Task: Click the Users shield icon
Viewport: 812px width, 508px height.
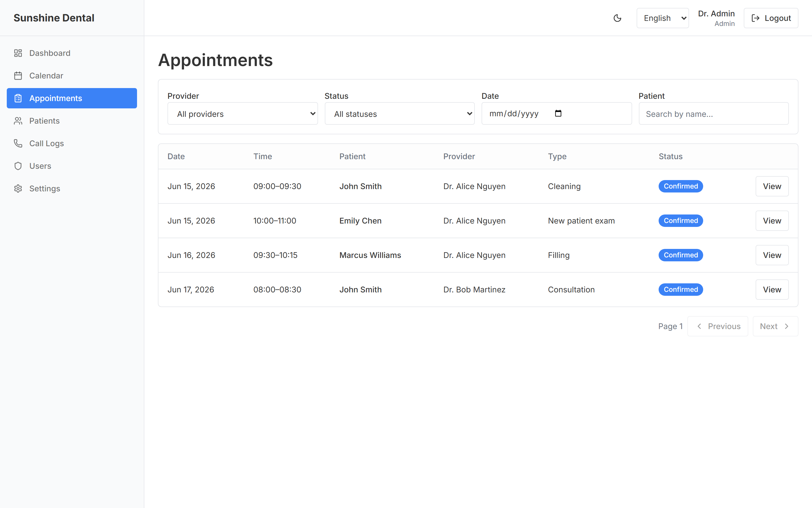Action: point(18,166)
